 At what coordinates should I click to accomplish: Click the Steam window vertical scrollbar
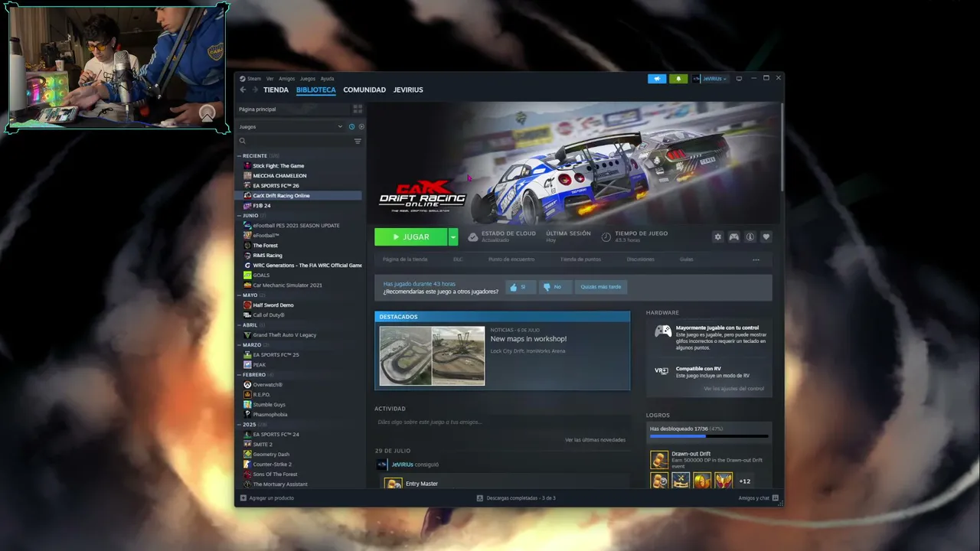782,147
